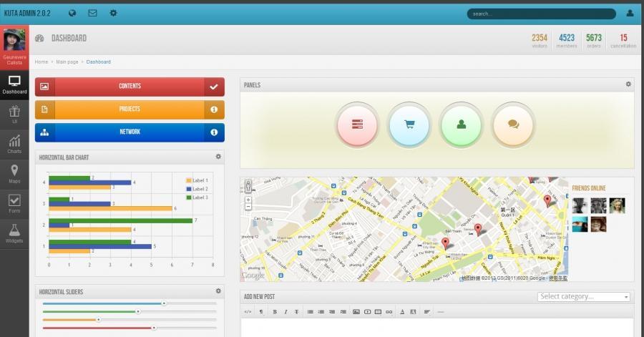Toggle HTML source view in editor
The width and height of the screenshot is (644, 337).
coord(248,312)
